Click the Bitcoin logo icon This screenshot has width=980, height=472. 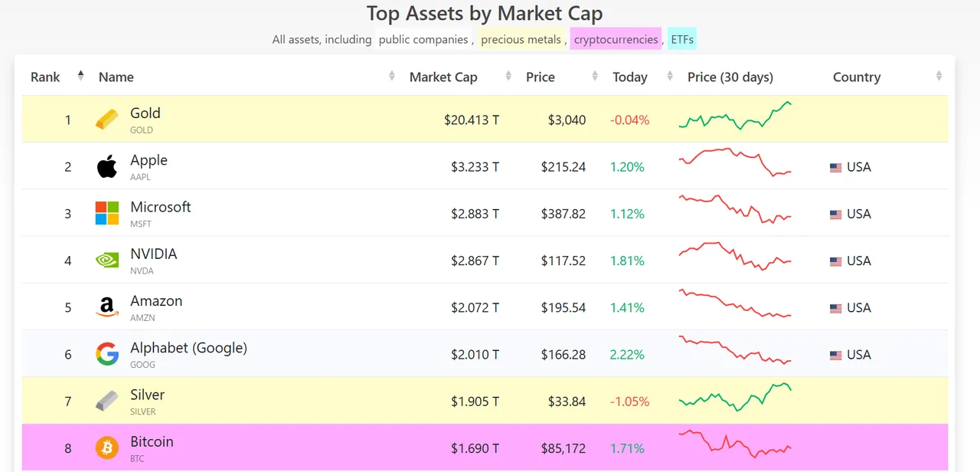point(107,447)
